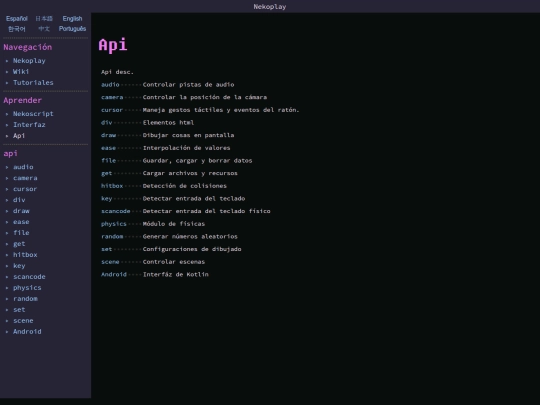Select audio in api sidebar list

23,167
